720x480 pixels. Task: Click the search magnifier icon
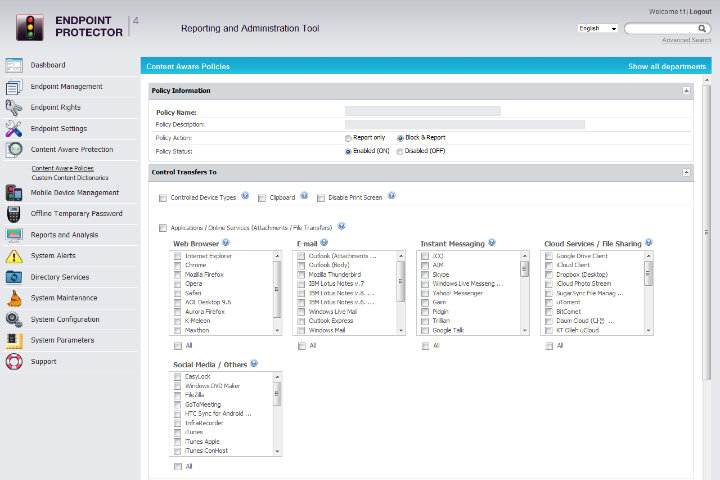[x=704, y=28]
